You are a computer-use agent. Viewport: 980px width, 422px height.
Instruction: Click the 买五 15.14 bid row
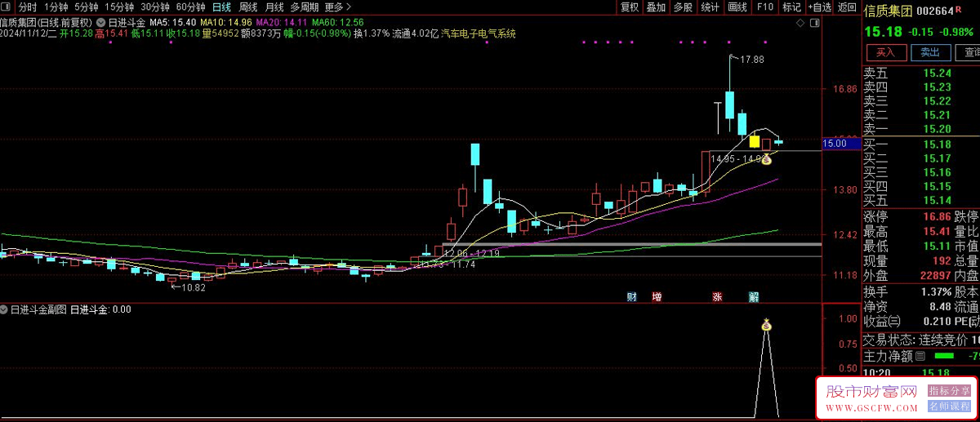pyautogui.click(x=921, y=200)
